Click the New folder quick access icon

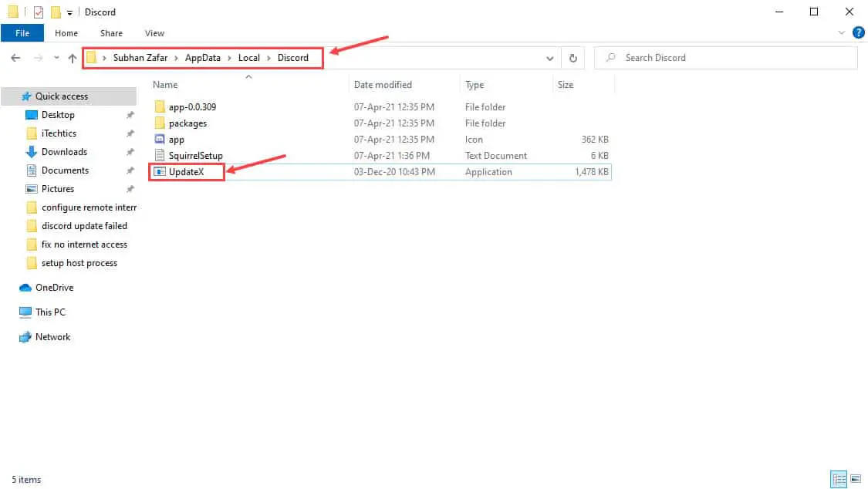pyautogui.click(x=56, y=12)
